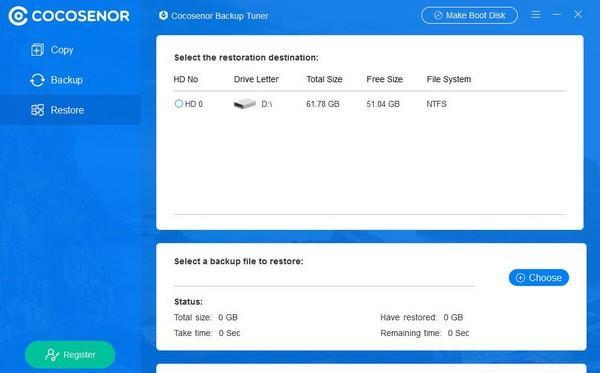This screenshot has height=373, width=600.
Task: Click the D:\ drive disk icon
Action: click(245, 104)
